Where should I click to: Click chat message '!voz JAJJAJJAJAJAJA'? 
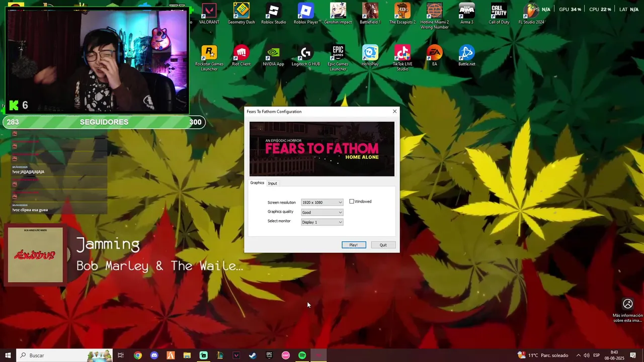(28, 172)
